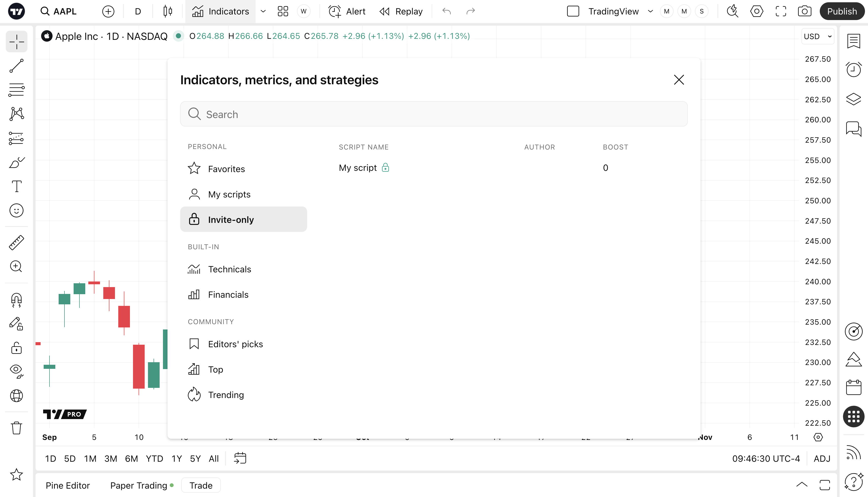Switch to the Pine Editor tab

click(68, 485)
